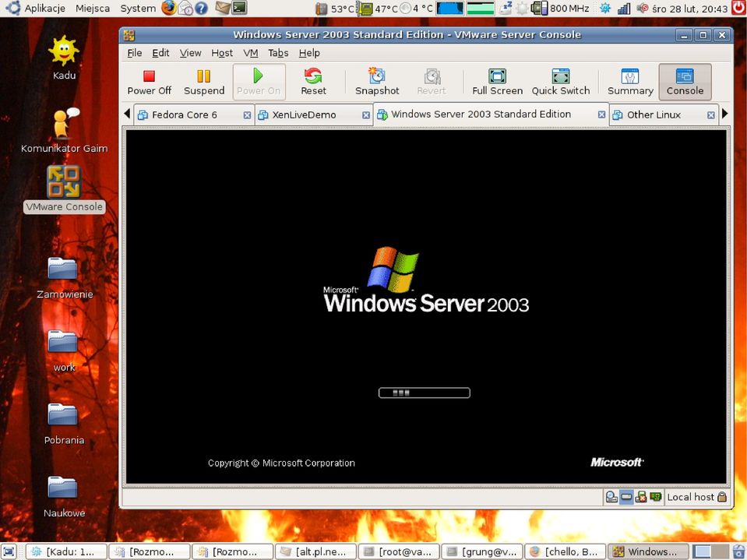This screenshot has width=747, height=560.
Task: Close the XenLiveDemo tab
Action: pyautogui.click(x=365, y=115)
